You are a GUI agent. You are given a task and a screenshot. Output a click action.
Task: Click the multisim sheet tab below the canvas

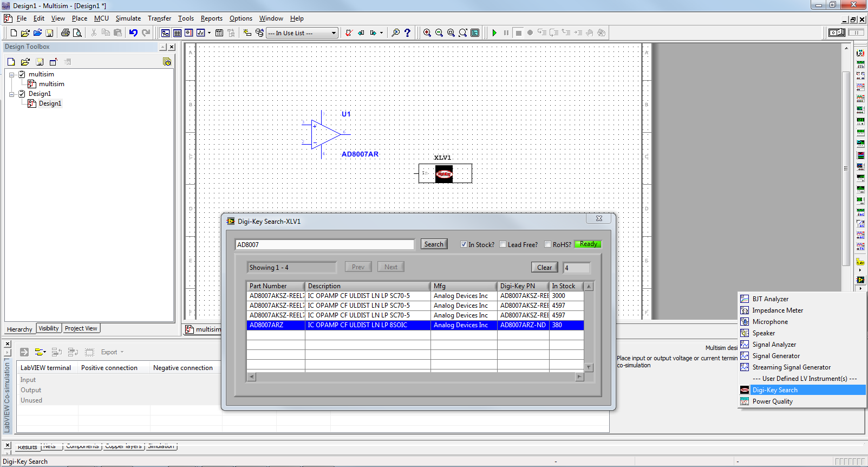pos(203,329)
